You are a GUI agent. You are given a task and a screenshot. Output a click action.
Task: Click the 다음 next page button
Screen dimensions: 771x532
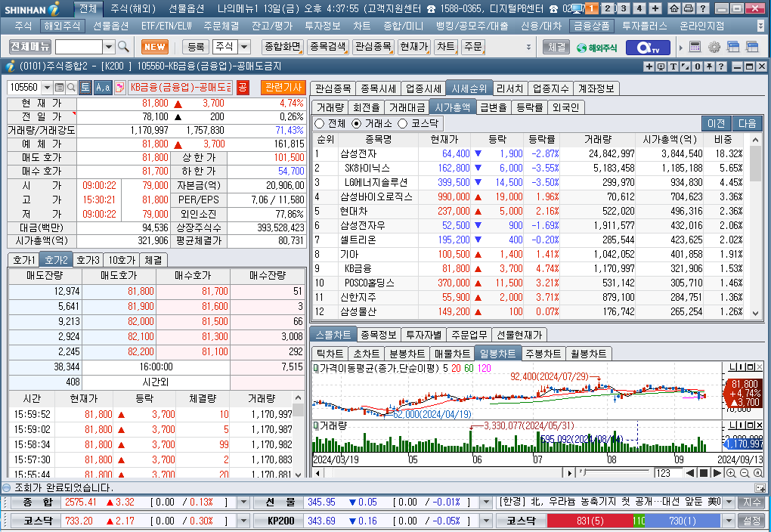(x=748, y=123)
